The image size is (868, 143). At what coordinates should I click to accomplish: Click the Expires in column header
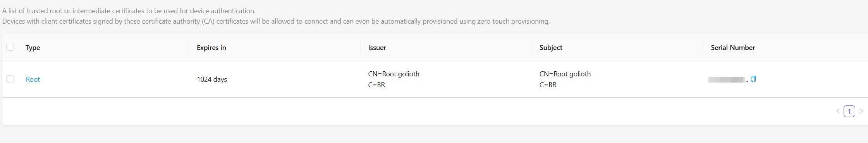(211, 48)
